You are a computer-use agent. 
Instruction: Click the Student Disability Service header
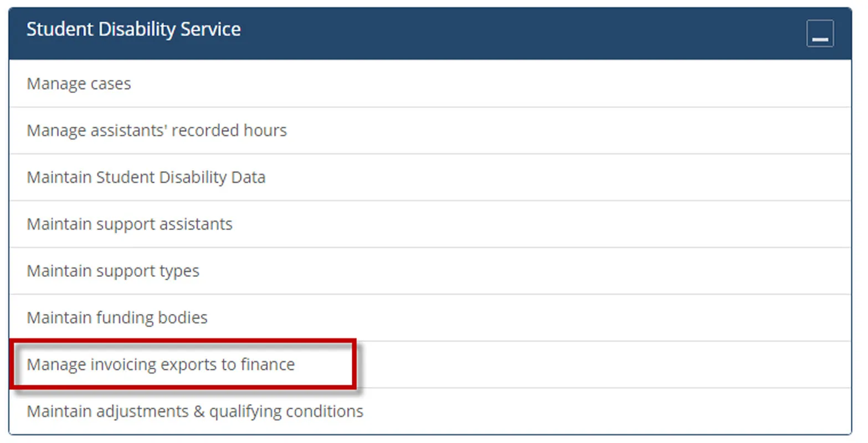133,29
